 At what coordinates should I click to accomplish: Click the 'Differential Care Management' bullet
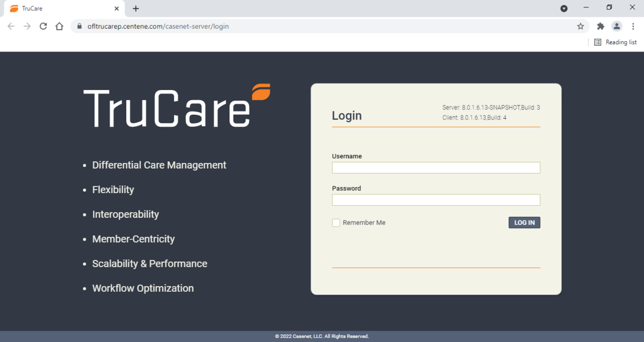(x=159, y=165)
